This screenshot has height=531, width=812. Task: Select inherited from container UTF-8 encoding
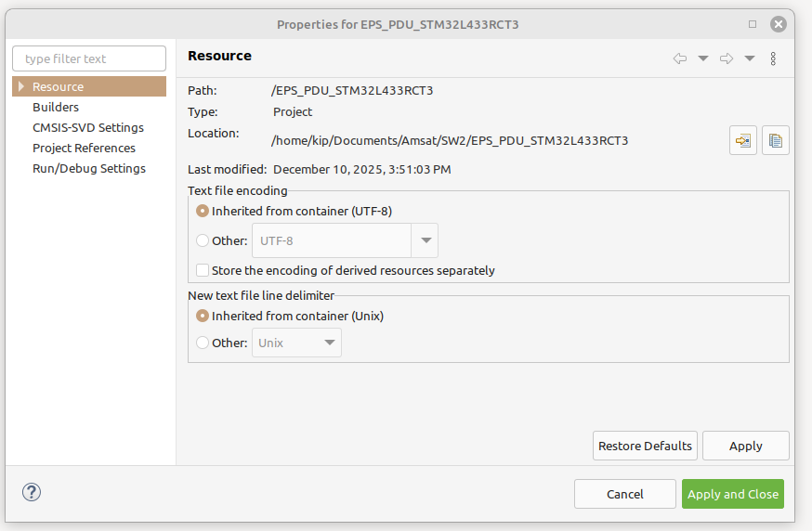(203, 211)
